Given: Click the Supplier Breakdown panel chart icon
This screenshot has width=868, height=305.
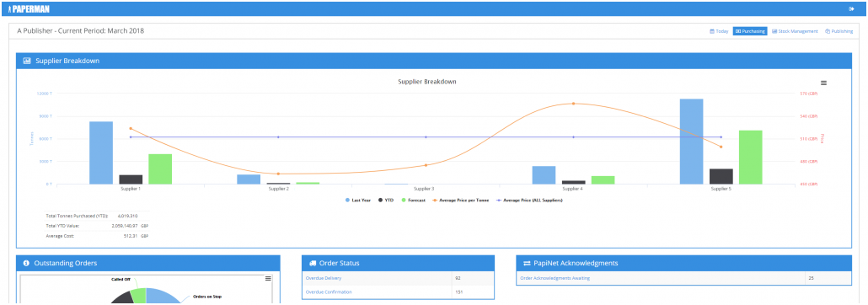Looking at the screenshot, I should click(27, 61).
